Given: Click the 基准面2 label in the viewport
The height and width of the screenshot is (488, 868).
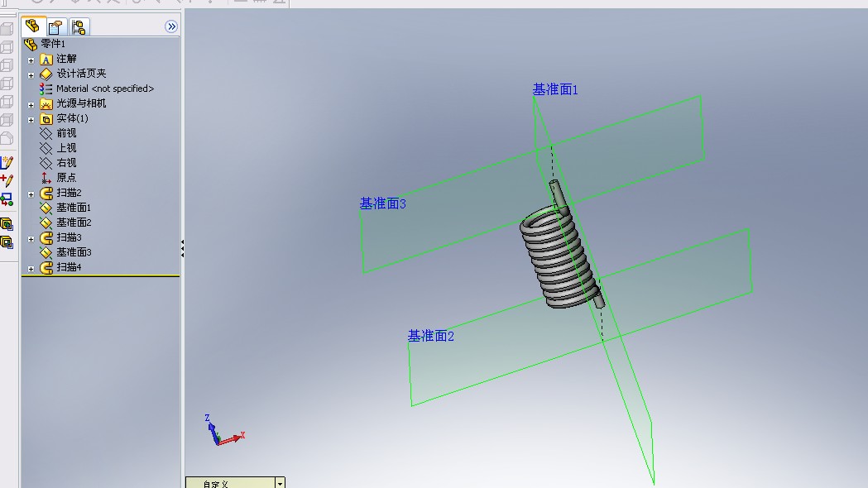Looking at the screenshot, I should tap(430, 336).
